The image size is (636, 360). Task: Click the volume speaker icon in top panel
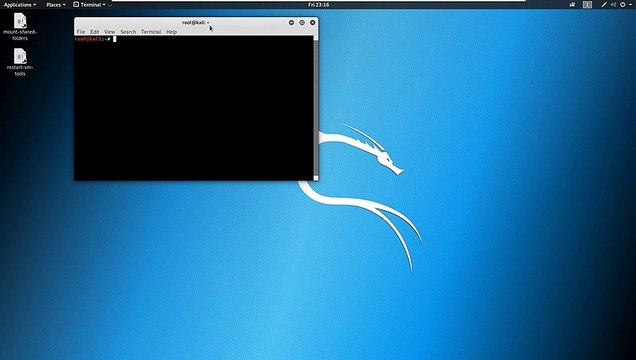click(613, 5)
